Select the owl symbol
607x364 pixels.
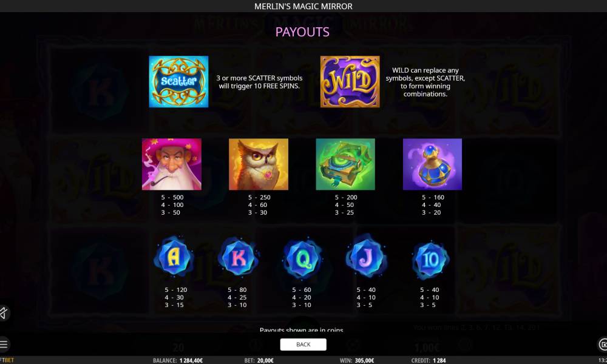pyautogui.click(x=259, y=164)
